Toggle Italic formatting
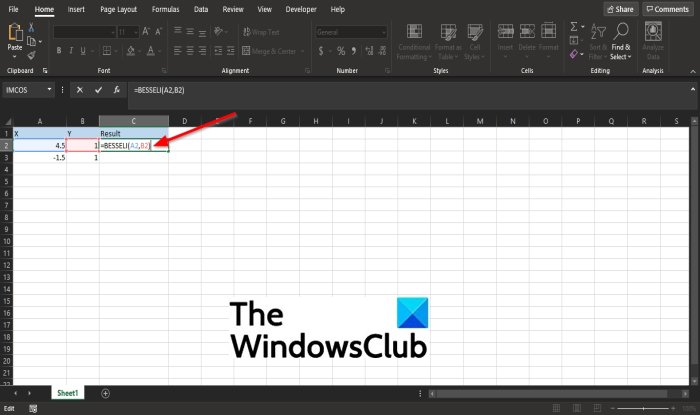 point(71,51)
